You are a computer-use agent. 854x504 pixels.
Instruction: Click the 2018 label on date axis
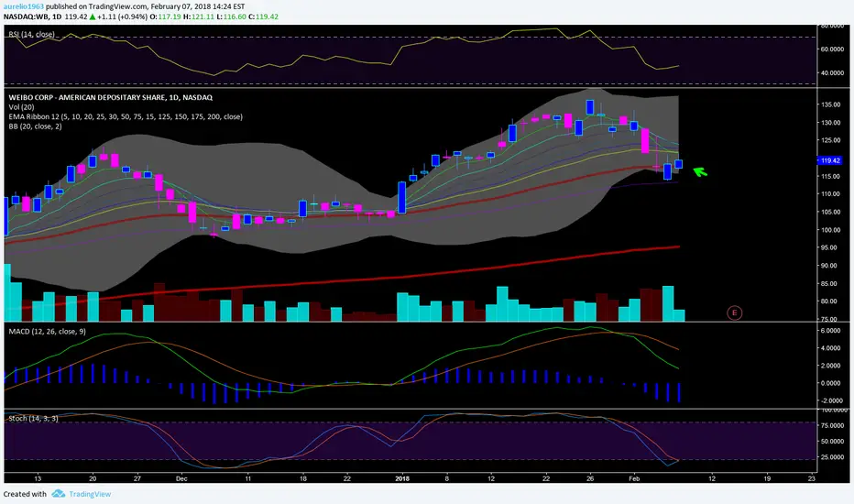(x=402, y=479)
